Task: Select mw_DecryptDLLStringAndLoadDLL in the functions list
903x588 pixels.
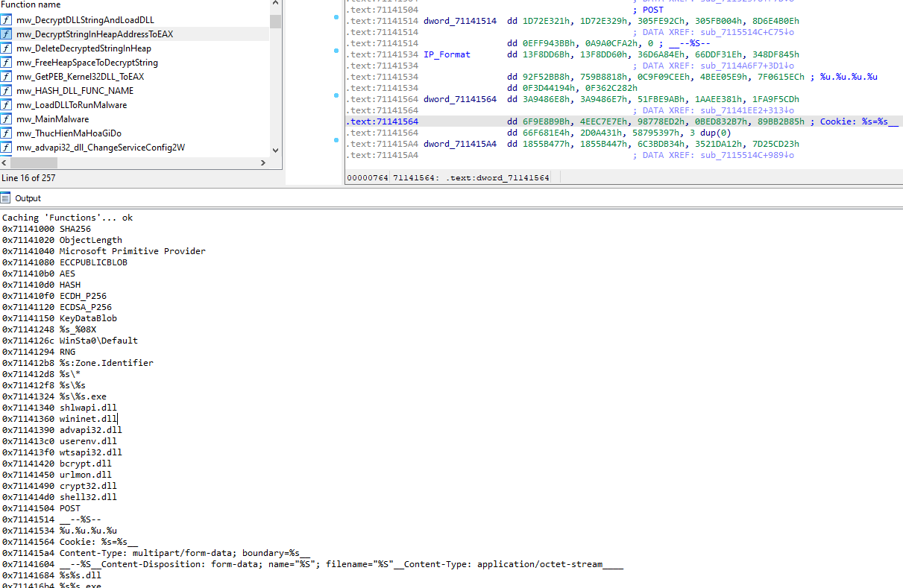Action: point(85,20)
